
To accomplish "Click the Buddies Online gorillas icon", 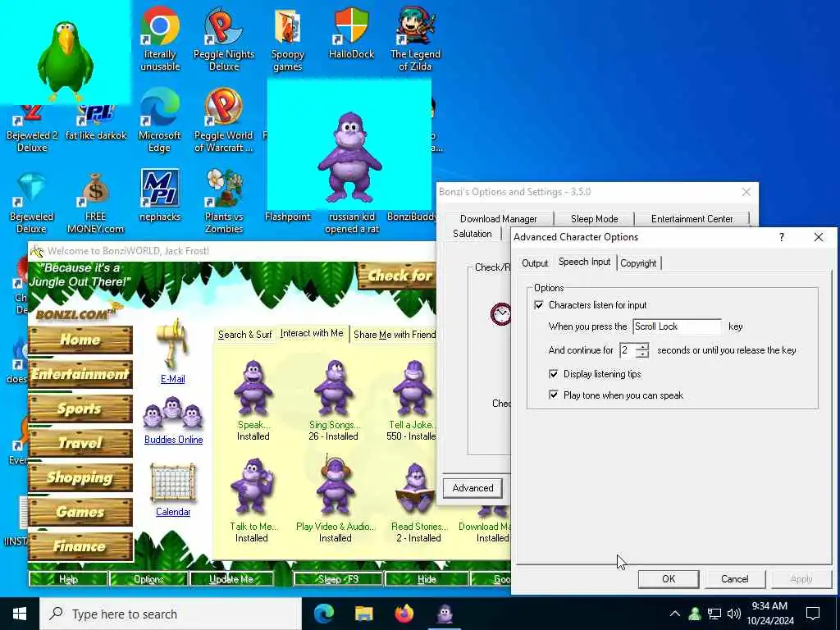I will point(173,413).
